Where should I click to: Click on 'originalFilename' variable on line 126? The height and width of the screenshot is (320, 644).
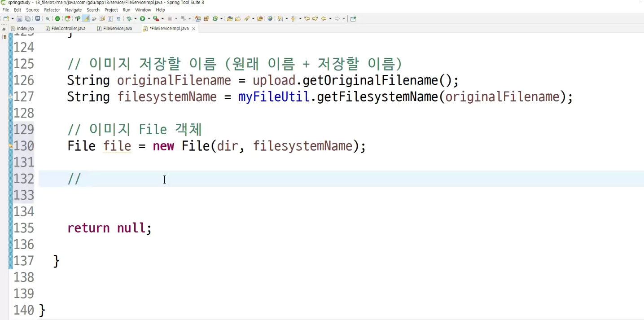tap(174, 81)
